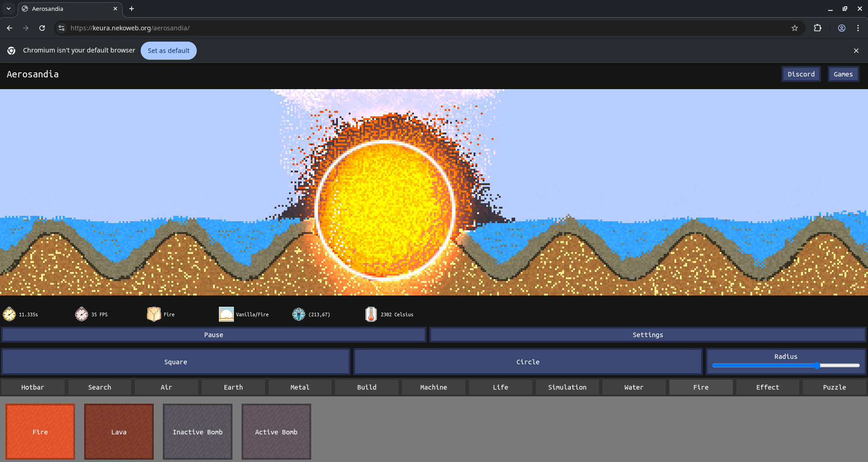Click the 35 FPS readout
Screen dimensions: 868x462
coord(100,314)
